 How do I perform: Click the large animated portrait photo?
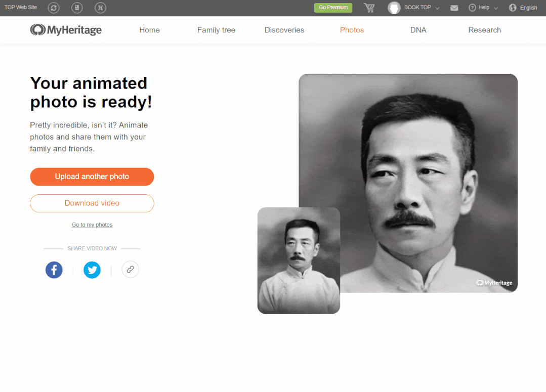click(408, 183)
